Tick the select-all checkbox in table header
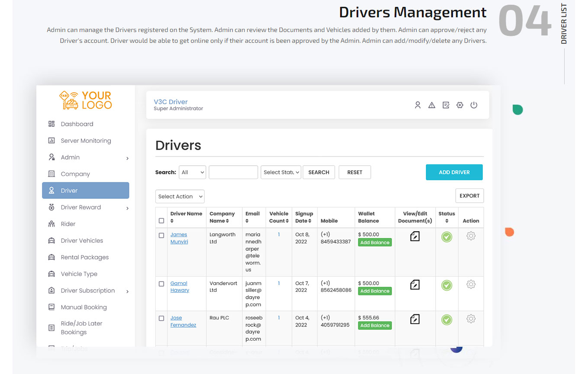Screen dimensions: 588x374 pyautogui.click(x=161, y=221)
